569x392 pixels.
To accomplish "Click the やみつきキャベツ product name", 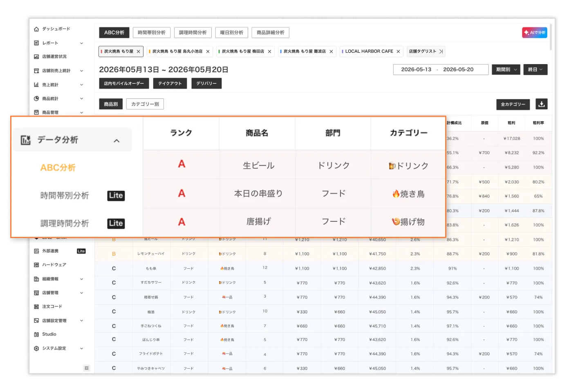I will 151,369.
